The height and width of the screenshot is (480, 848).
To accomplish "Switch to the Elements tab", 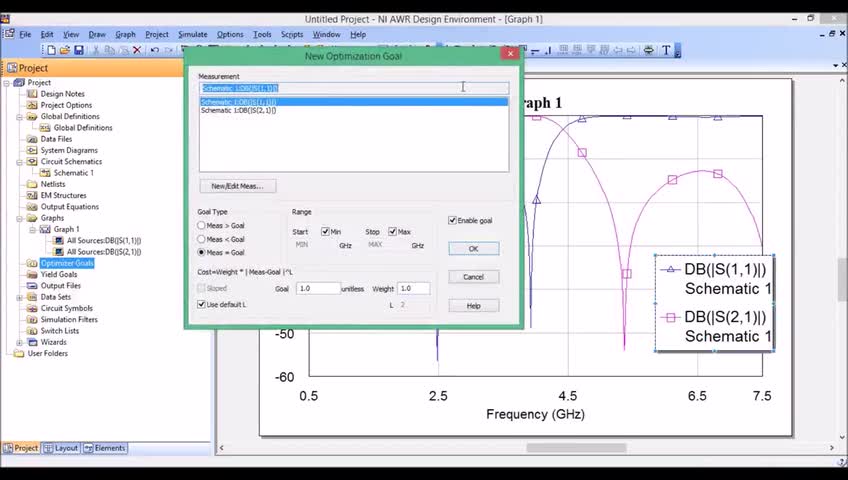I will coord(104,448).
